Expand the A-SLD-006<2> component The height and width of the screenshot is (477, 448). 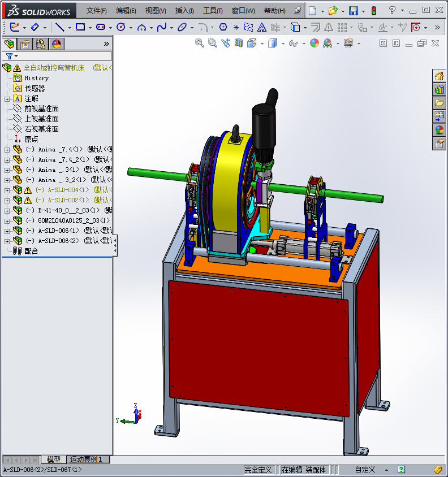(7, 241)
